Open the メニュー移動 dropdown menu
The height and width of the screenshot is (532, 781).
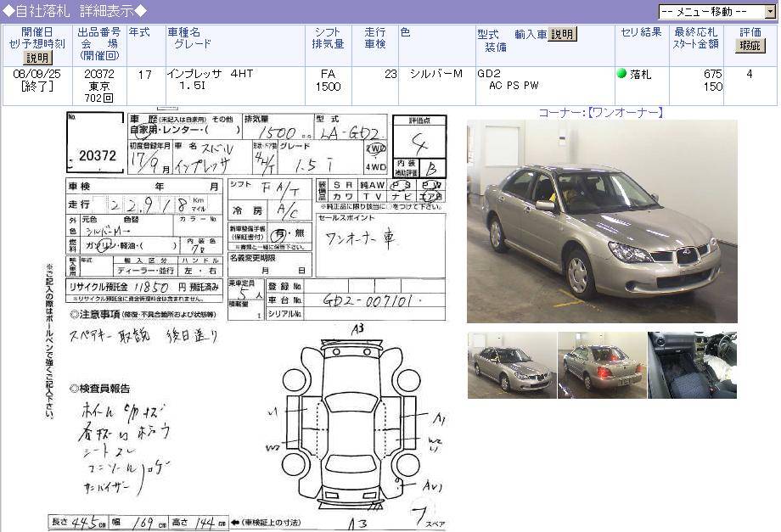click(x=717, y=11)
